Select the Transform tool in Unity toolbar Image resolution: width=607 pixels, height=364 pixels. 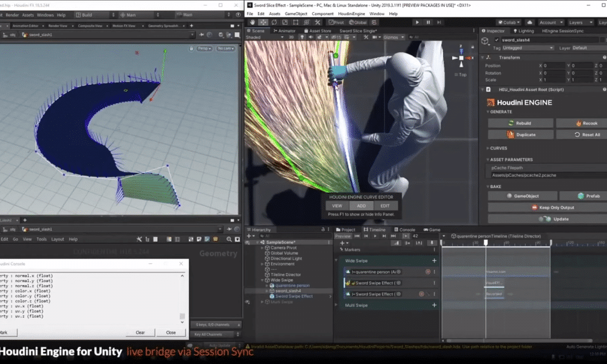click(x=307, y=22)
